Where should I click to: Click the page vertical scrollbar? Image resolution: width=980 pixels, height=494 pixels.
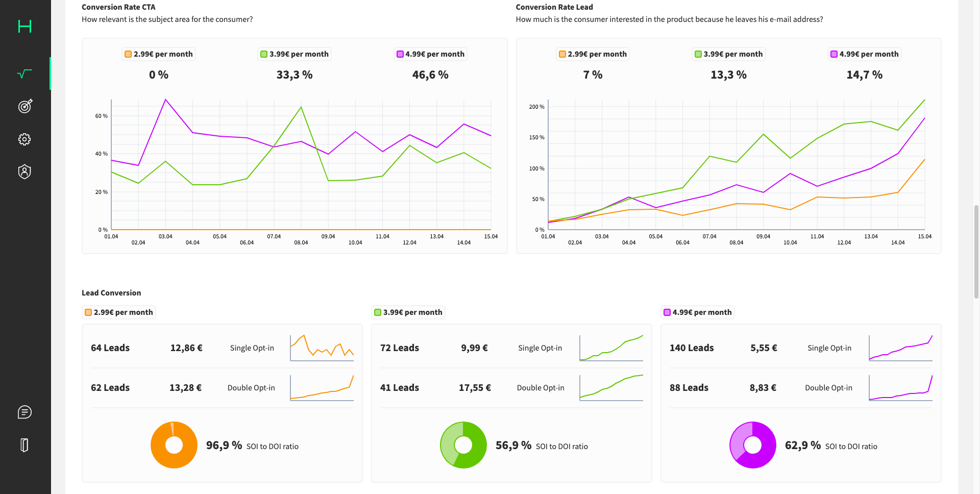(x=976, y=251)
